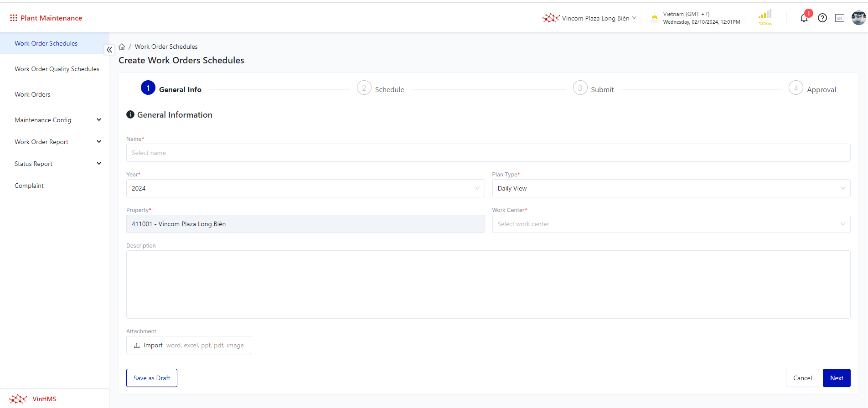Click the EN language switcher icon
The height and width of the screenshot is (408, 868).
coord(839,18)
